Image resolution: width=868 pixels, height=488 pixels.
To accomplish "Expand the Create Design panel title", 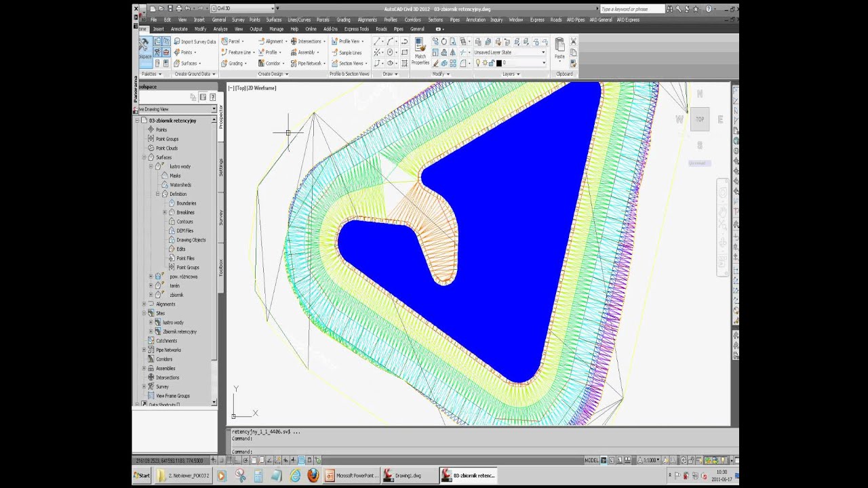I will (273, 74).
